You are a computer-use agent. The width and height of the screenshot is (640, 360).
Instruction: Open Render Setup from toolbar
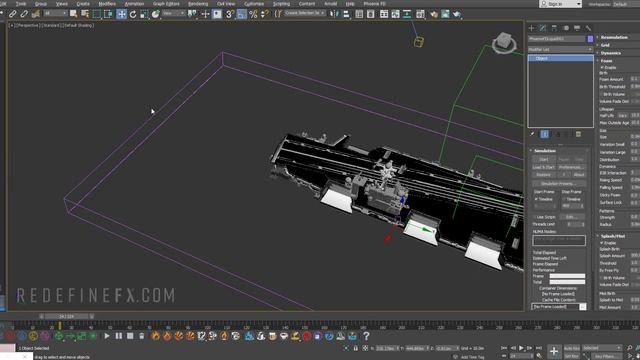433,14
